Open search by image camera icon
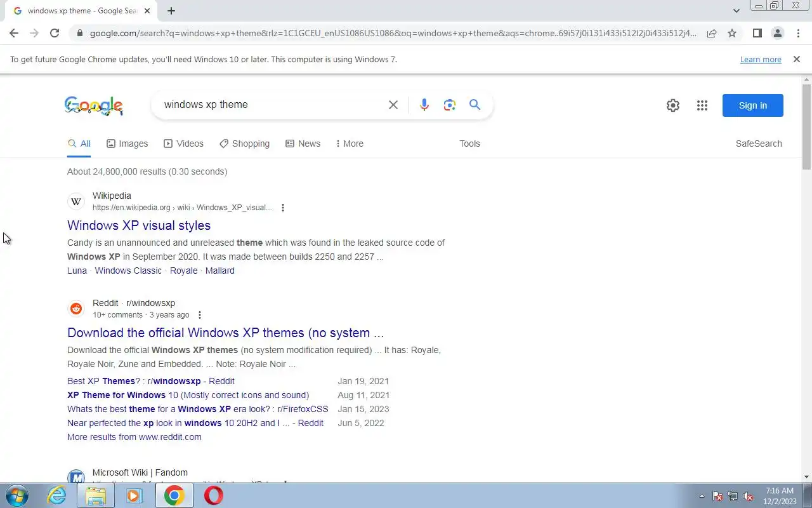This screenshot has height=508, width=812. [x=450, y=105]
